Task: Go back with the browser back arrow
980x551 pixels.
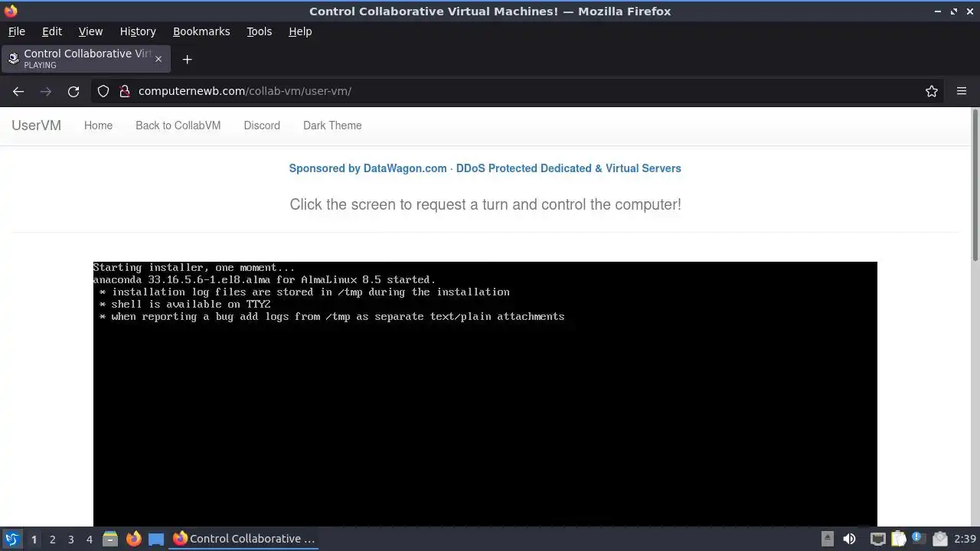Action: coord(18,91)
